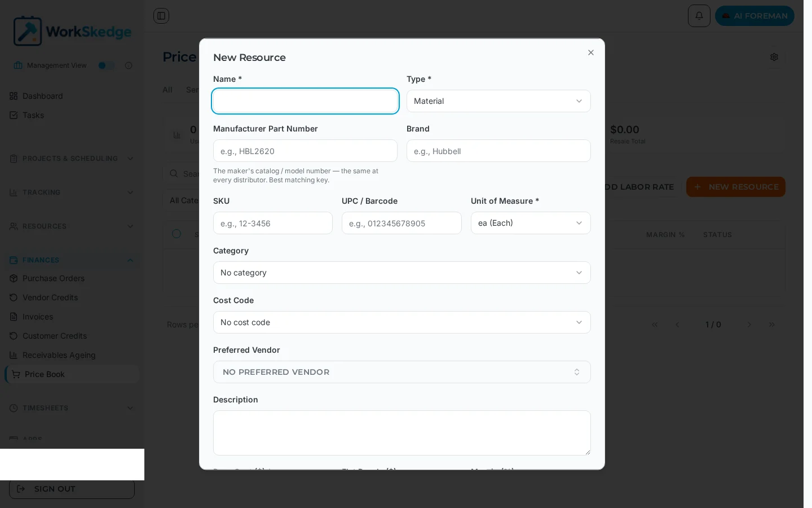This screenshot has width=812, height=508.
Task: Click the sidebar collapse icon
Action: [161, 16]
